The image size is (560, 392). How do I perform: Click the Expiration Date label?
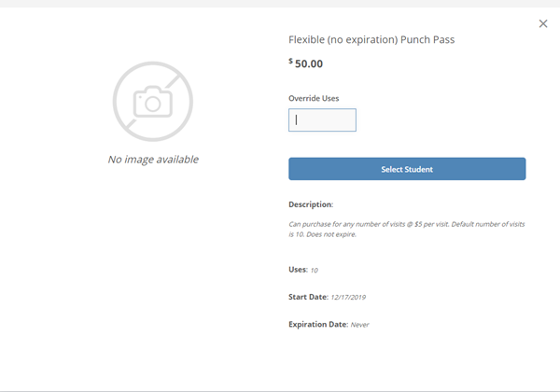pos(318,324)
